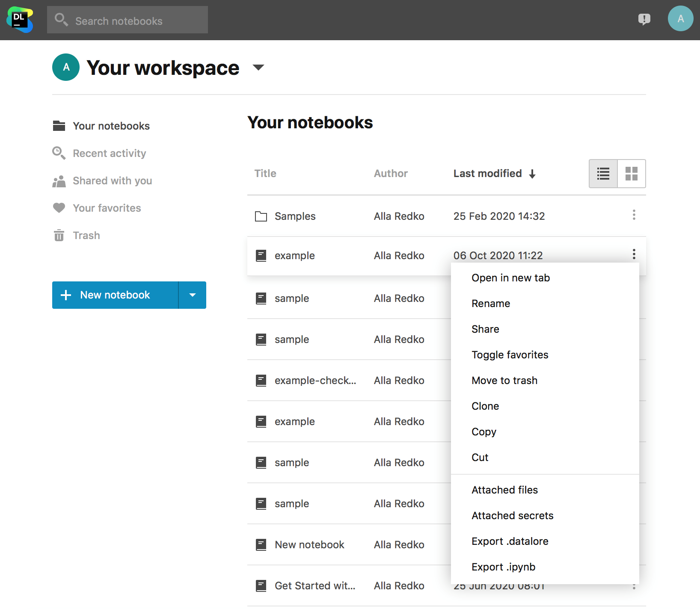The width and height of the screenshot is (700, 609).
Task: Switch to grid view layout
Action: 632,174
